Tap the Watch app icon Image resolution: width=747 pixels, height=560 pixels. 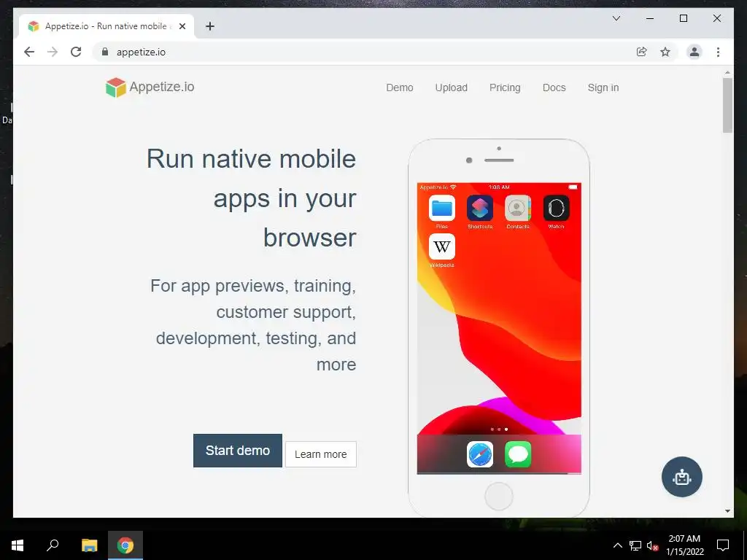click(556, 208)
